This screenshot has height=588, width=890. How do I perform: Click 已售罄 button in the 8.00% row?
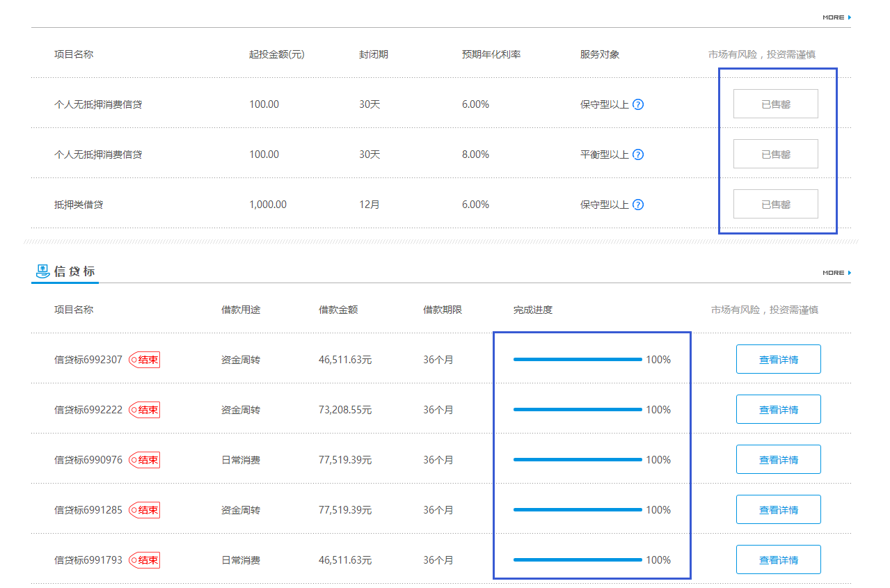[775, 154]
